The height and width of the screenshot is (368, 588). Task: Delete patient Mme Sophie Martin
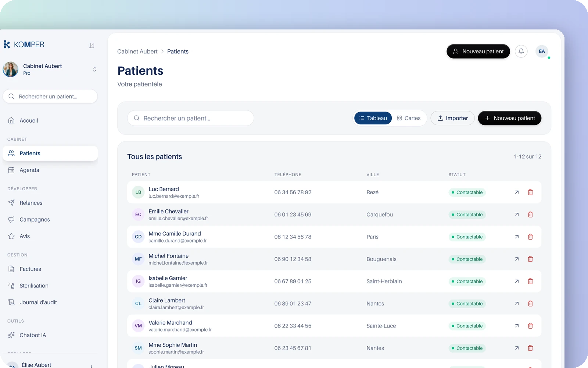[x=530, y=348]
